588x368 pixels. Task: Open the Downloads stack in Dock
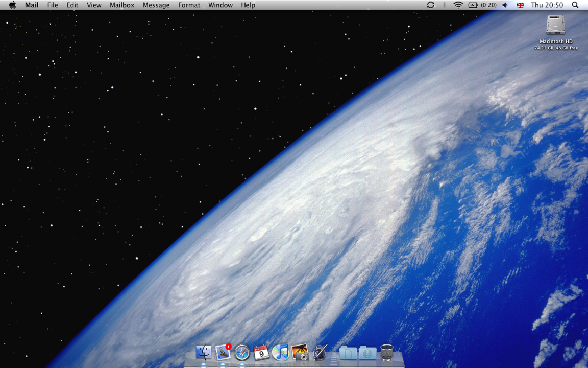coord(367,353)
